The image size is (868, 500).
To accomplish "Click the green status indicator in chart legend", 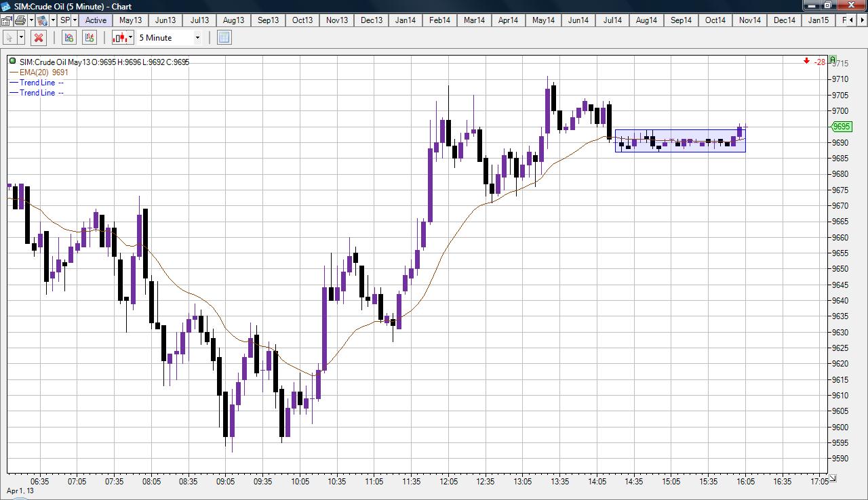I will (13, 62).
